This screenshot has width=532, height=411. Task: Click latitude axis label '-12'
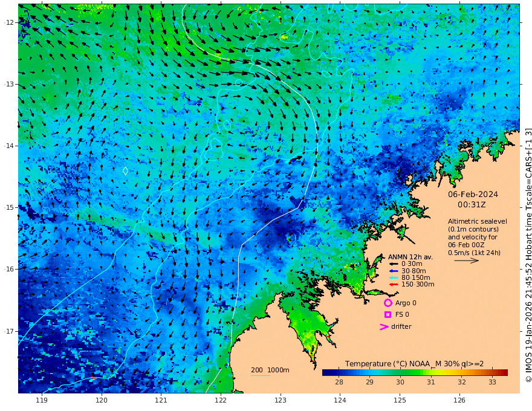pos(9,22)
